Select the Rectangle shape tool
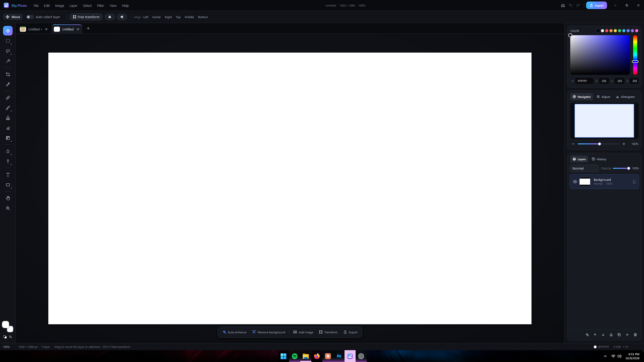The image size is (644, 362). tap(8, 185)
